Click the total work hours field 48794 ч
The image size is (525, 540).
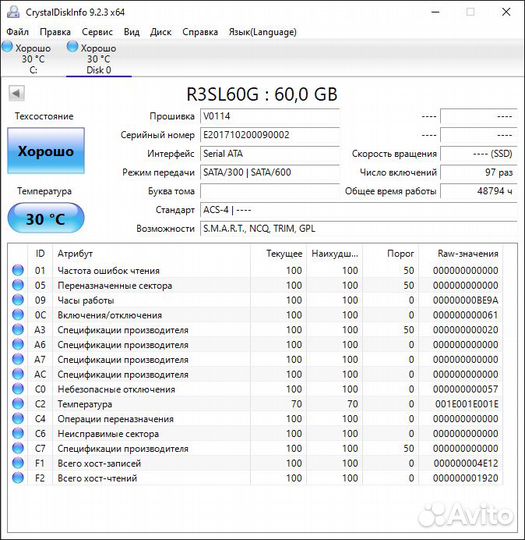pos(478,191)
